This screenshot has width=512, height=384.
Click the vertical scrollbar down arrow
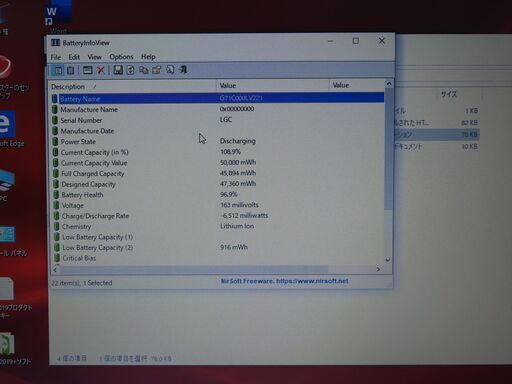[388, 260]
